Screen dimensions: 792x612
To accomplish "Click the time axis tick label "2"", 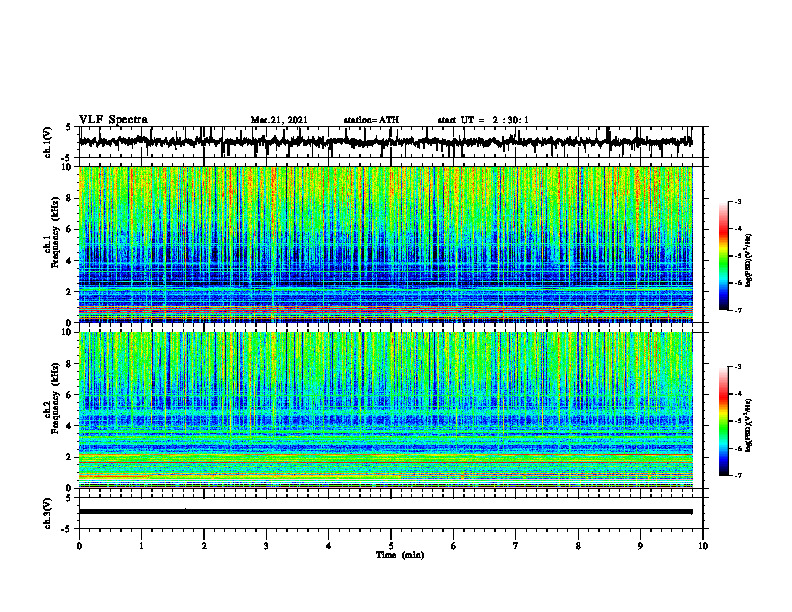I will coord(204,546).
